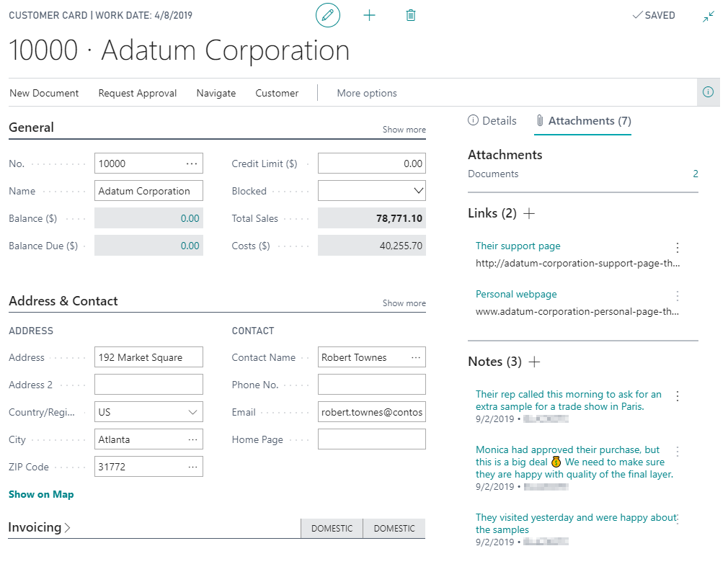Show more fields in General section

tap(404, 130)
